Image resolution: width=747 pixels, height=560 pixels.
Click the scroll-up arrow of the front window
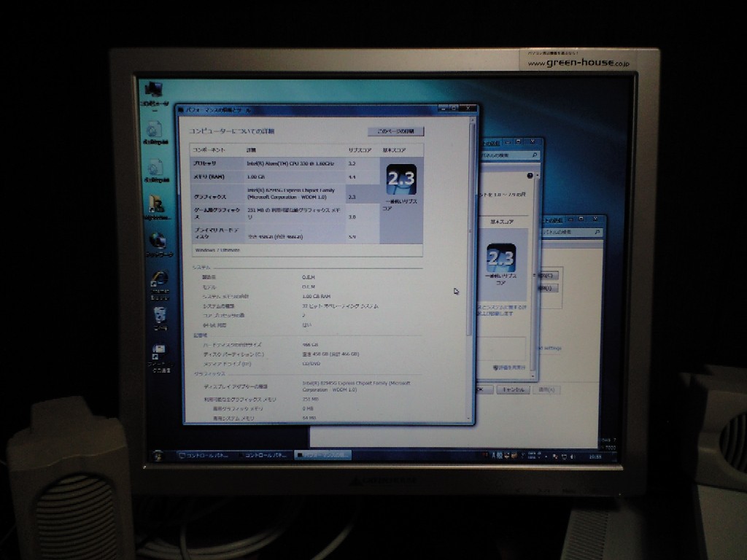[x=472, y=122]
